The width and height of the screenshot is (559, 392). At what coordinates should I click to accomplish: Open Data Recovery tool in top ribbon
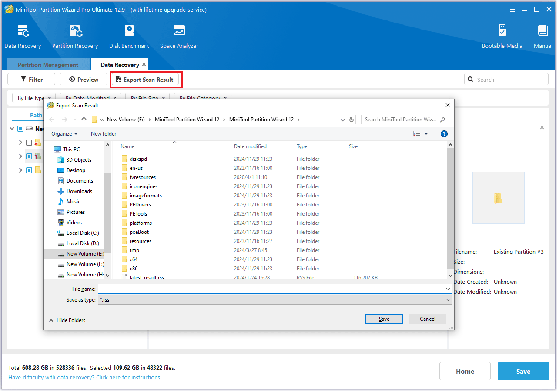(x=23, y=37)
